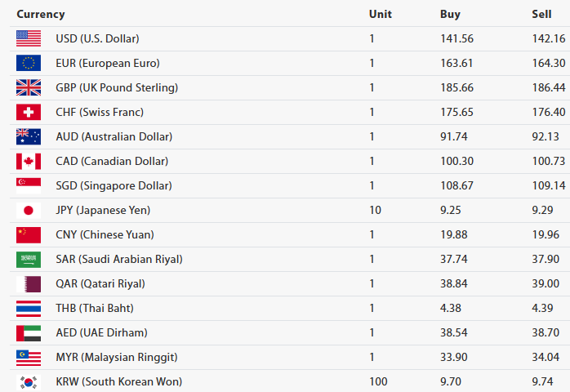Select the THB (Thai Baht) label
Image resolution: width=570 pixels, height=392 pixels.
[95, 308]
